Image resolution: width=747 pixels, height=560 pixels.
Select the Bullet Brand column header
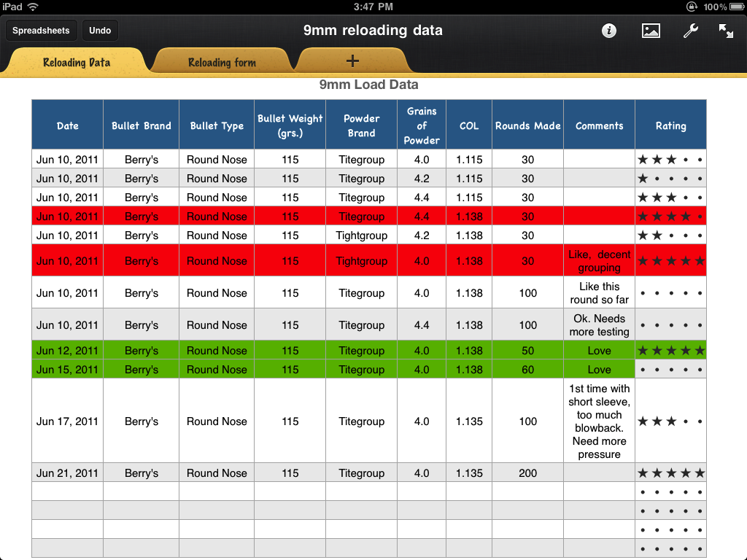click(141, 125)
